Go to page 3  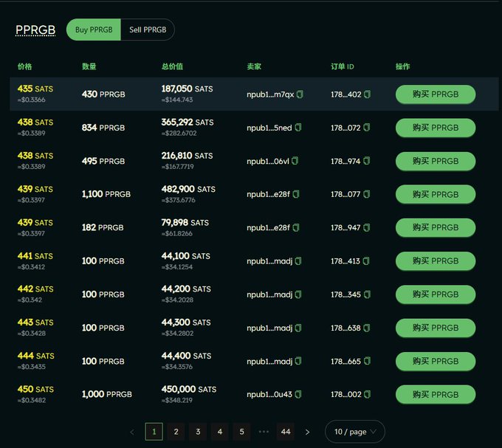pos(198,432)
